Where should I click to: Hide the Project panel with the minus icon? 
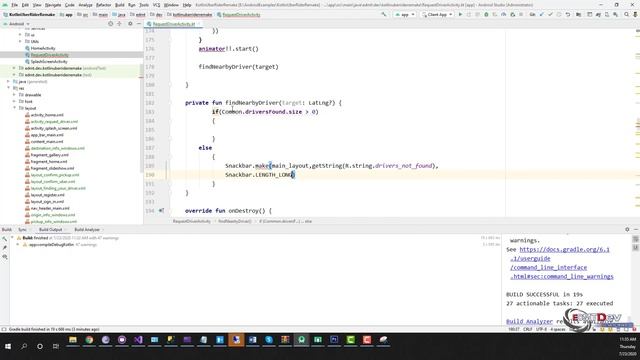[138, 24]
